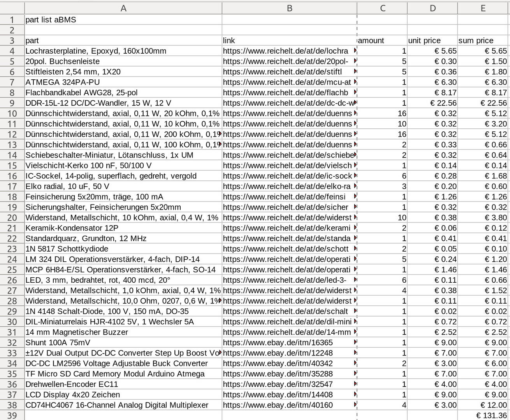Select 'LCD Display 4x20 Zeichen' cell

(x=123, y=395)
